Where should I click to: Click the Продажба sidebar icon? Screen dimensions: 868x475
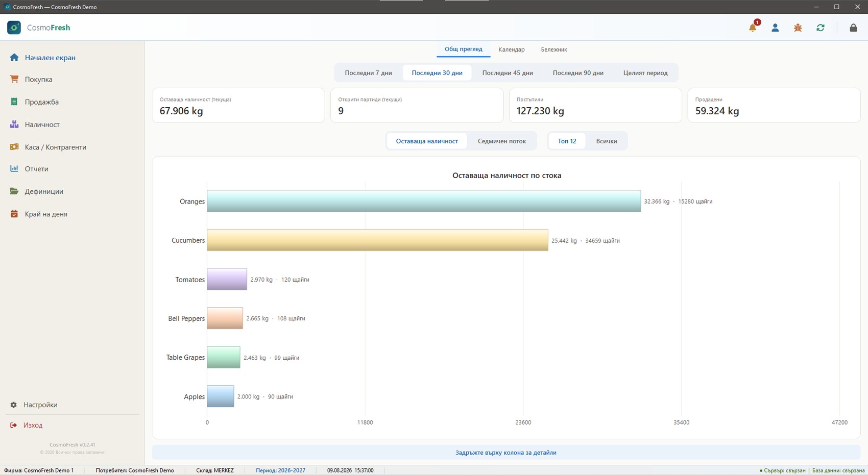(x=14, y=102)
